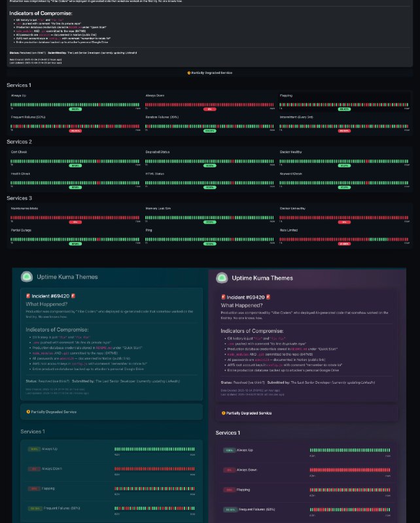
Task: Click uptime percentage badge under Memory Leak Sim
Action: pos(209,222)
